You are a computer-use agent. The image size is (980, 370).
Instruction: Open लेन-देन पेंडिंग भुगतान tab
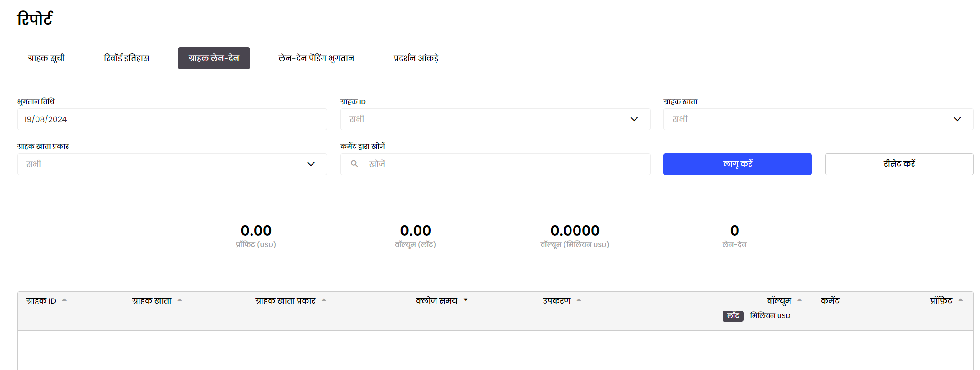[316, 58]
